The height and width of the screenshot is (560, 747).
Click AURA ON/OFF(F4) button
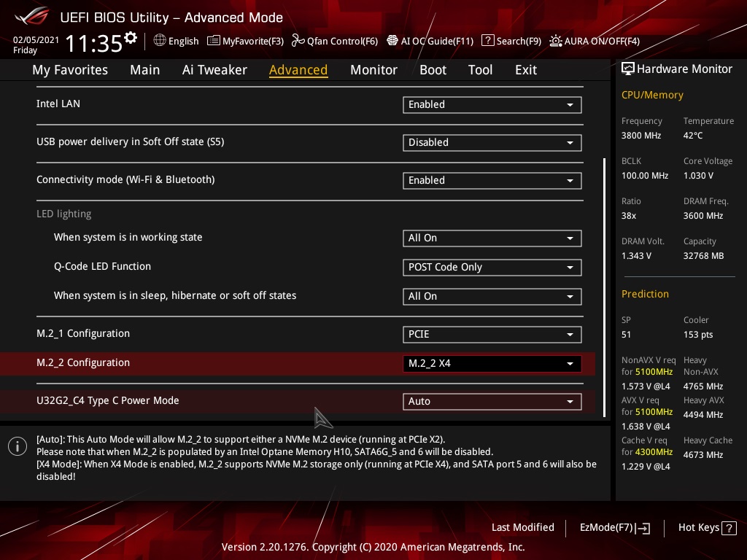click(595, 41)
